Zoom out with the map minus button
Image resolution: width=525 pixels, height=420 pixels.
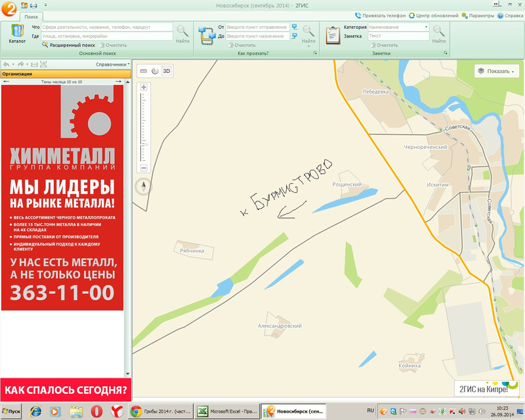pyautogui.click(x=144, y=168)
